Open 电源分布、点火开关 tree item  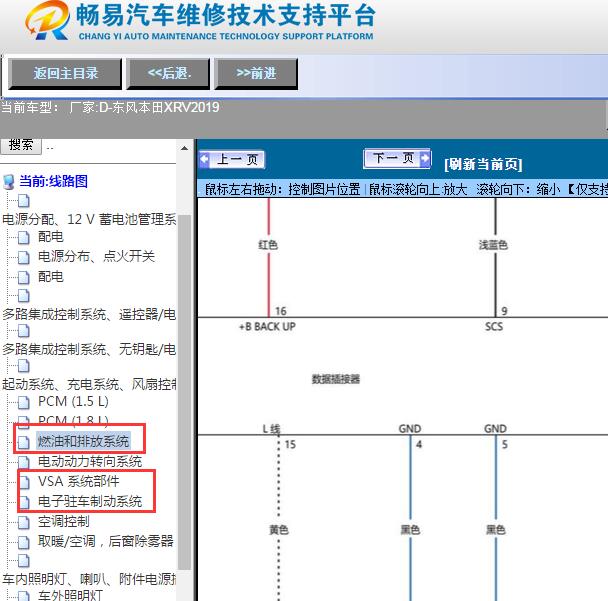(x=97, y=256)
